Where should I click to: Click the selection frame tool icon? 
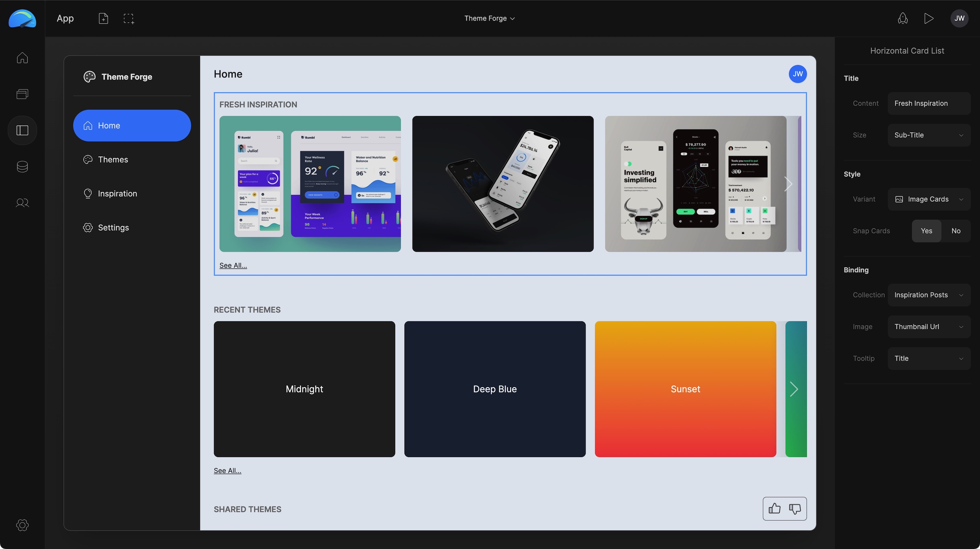[x=129, y=18]
